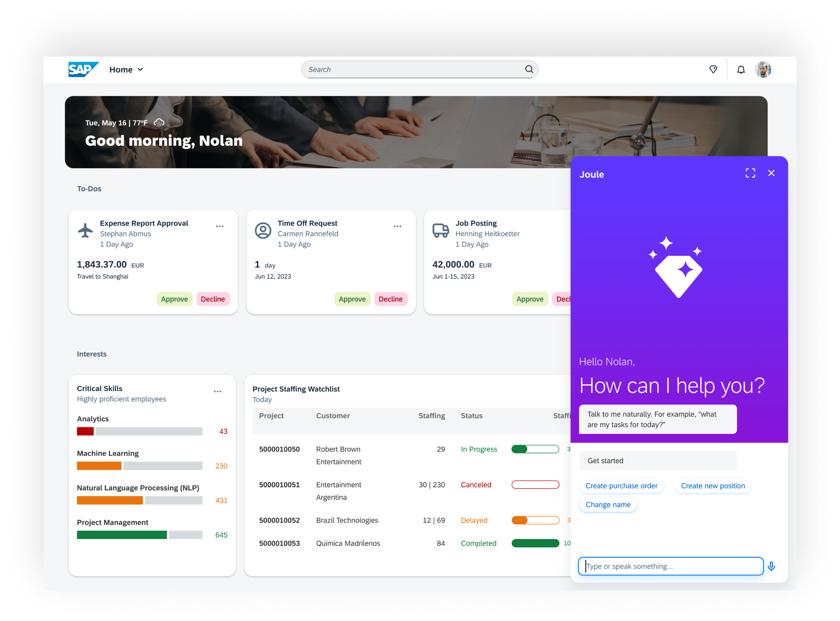Open notifications bell
Image resolution: width=840 pixels, height=621 pixels.
pyautogui.click(x=741, y=70)
